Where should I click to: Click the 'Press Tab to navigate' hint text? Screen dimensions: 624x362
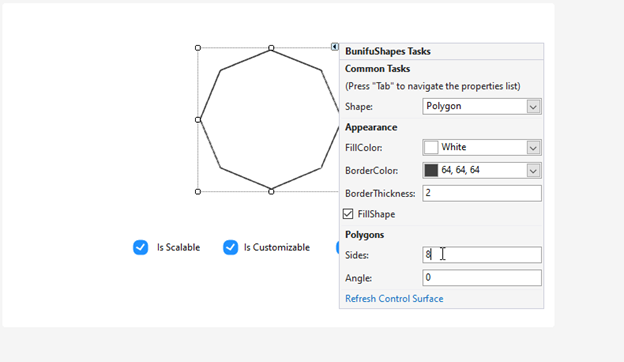pyautogui.click(x=433, y=86)
